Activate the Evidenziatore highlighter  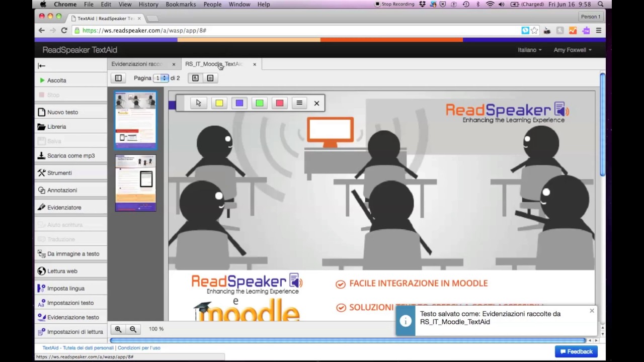pyautogui.click(x=70, y=207)
